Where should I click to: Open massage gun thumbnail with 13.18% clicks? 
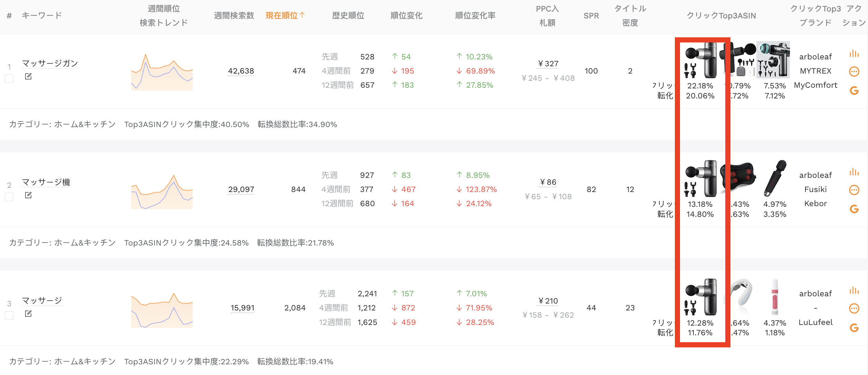coord(700,179)
